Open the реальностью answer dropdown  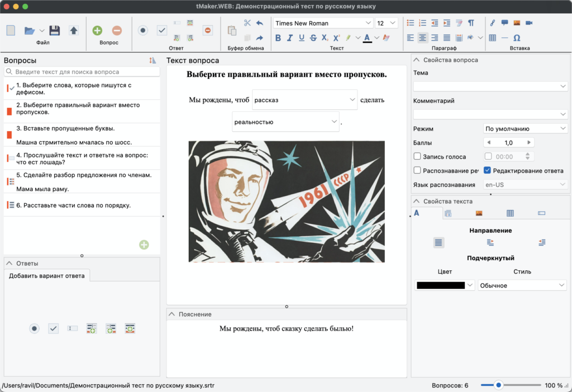(285, 122)
